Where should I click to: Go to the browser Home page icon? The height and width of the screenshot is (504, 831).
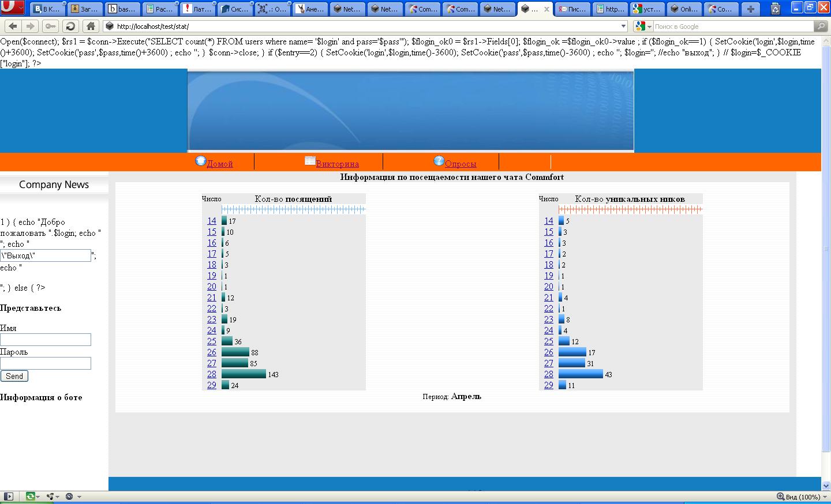point(91,26)
